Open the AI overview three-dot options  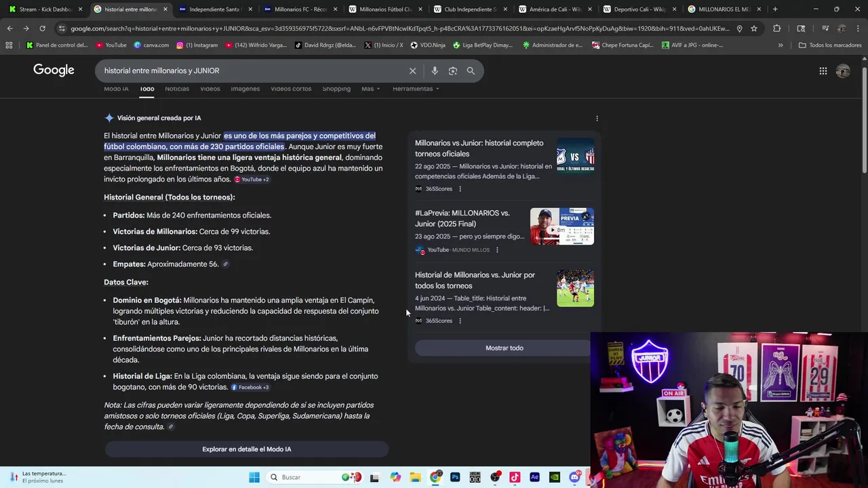point(597,118)
